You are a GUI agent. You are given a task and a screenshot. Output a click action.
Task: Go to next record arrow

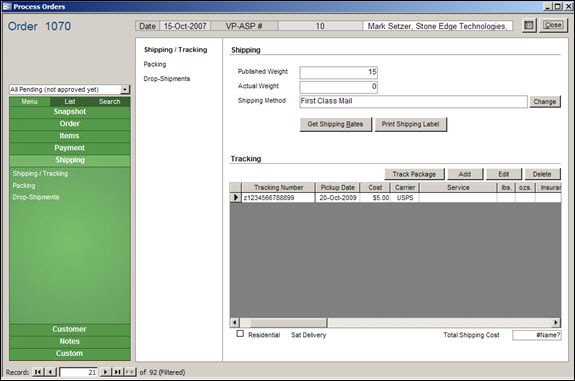pos(105,372)
